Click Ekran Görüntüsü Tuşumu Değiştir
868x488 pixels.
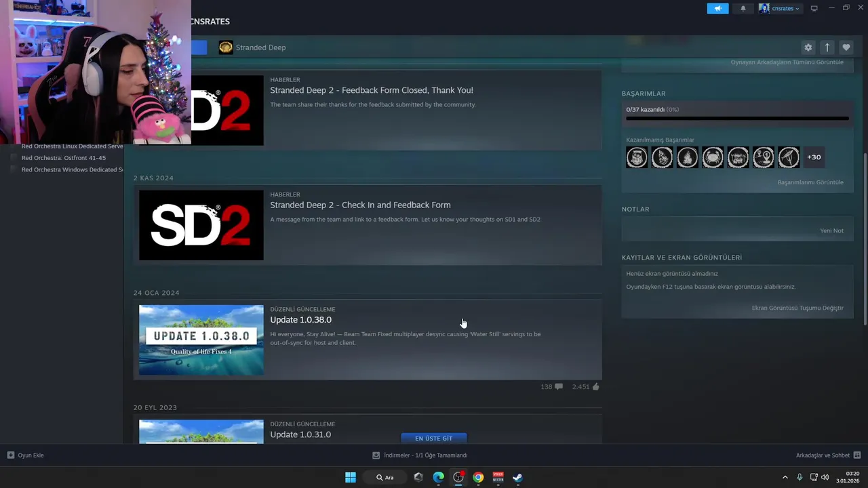pos(797,308)
